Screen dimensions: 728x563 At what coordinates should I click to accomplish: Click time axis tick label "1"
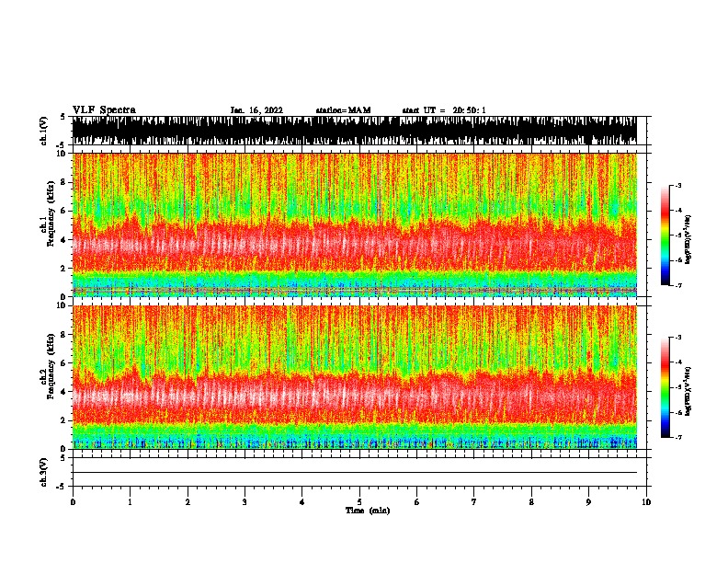(x=130, y=502)
